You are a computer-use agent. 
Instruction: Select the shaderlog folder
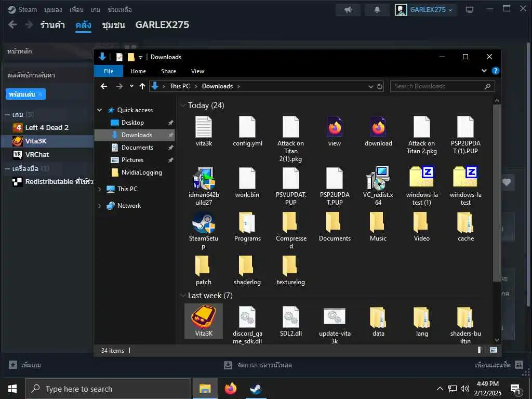[247, 270]
